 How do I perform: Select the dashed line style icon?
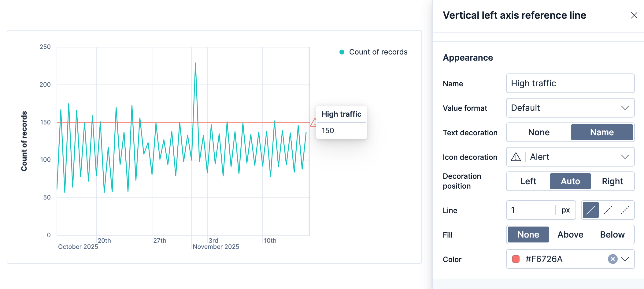tap(608, 210)
